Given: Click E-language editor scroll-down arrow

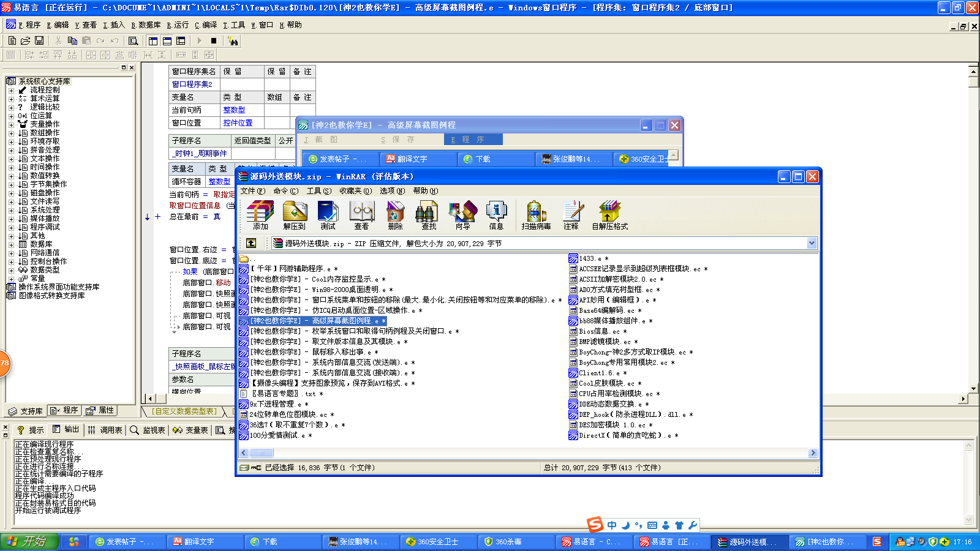Looking at the screenshot, I should coord(974,388).
